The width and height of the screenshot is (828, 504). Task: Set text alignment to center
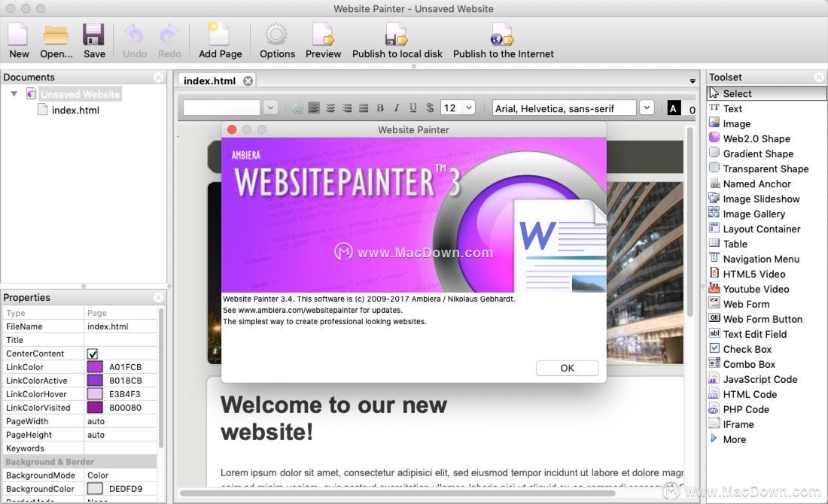330,108
